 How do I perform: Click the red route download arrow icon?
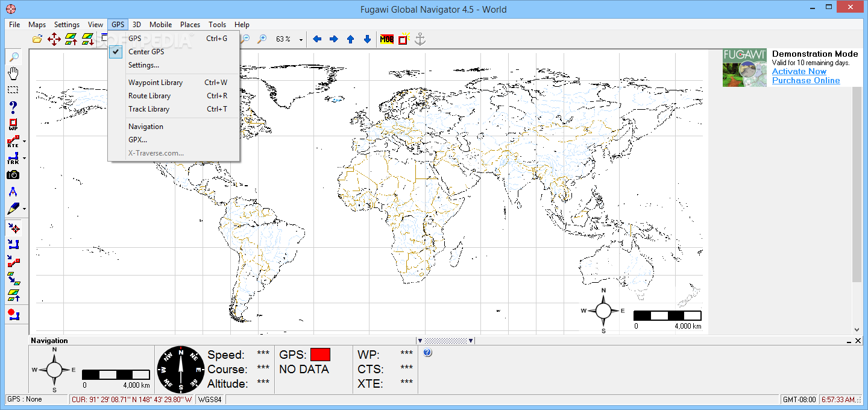(13, 261)
